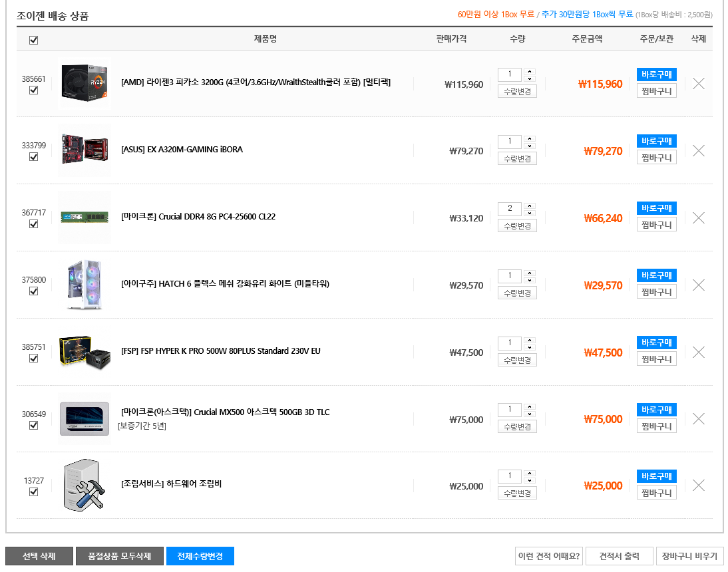Click X to delete hardware assembly service row
This screenshot has height=572, width=728.
click(698, 486)
